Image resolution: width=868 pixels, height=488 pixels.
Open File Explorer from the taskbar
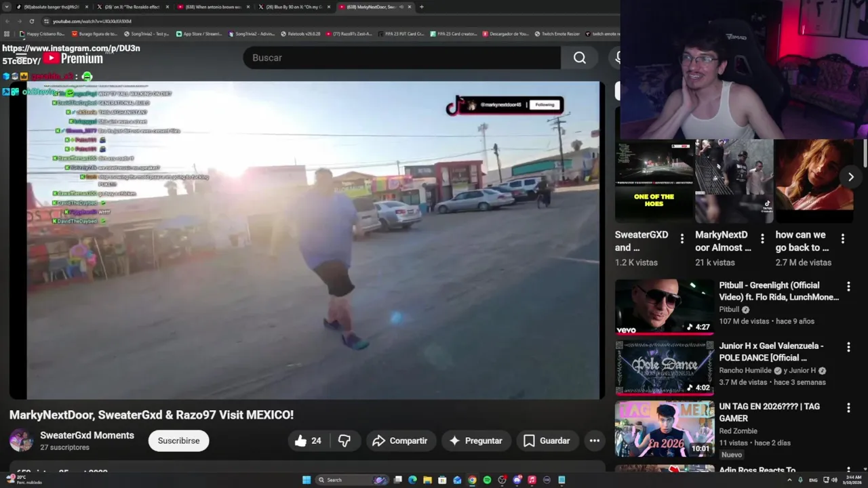pyautogui.click(x=427, y=480)
